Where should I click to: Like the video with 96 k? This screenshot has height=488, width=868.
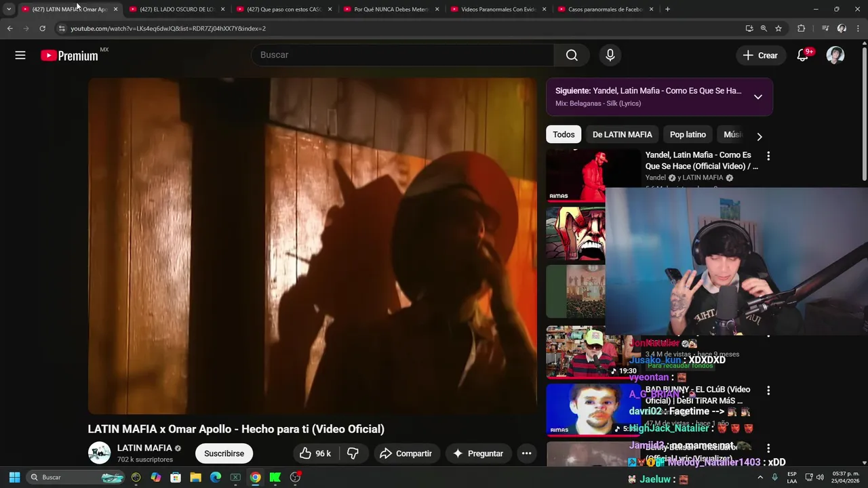pyautogui.click(x=315, y=453)
